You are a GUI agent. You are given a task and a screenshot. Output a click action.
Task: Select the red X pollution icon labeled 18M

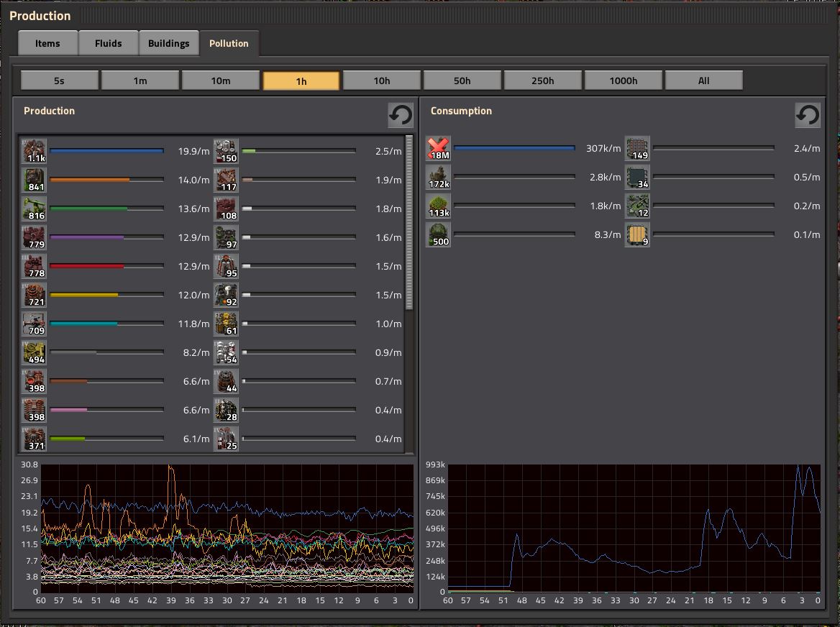pos(438,148)
